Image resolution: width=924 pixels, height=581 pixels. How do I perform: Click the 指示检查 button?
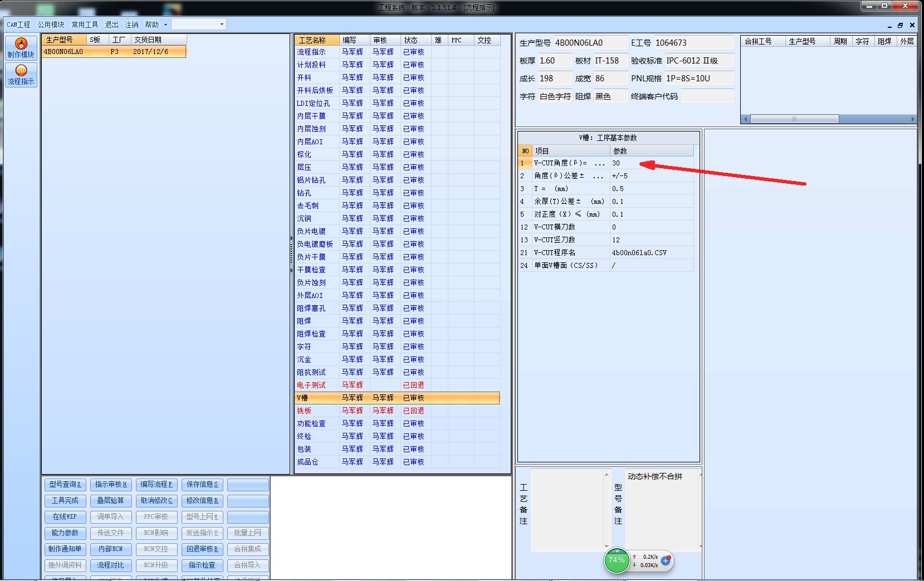(202, 565)
